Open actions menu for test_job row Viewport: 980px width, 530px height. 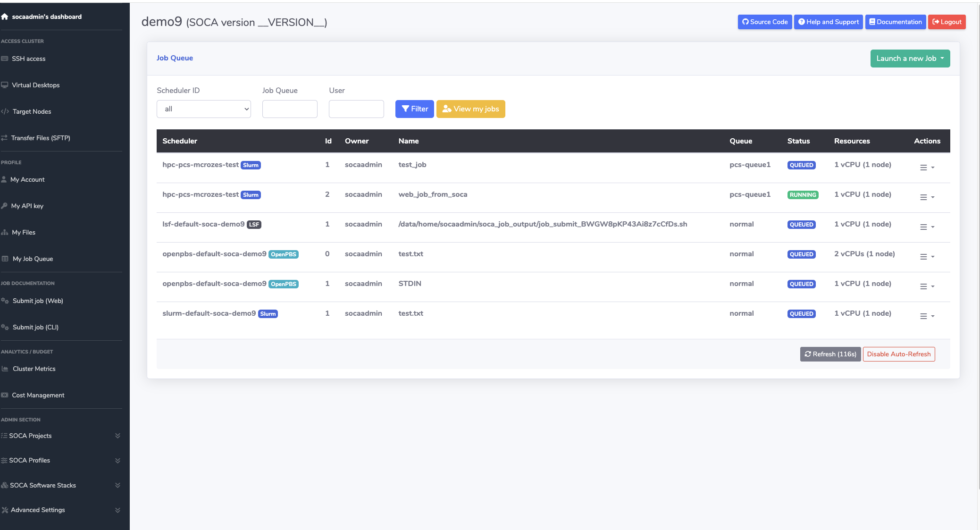(x=927, y=168)
